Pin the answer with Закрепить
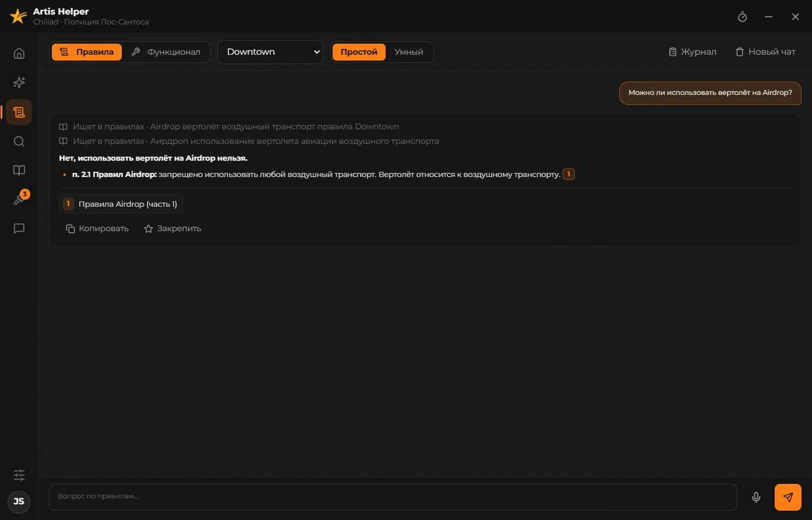Image resolution: width=812 pixels, height=520 pixels. tap(172, 228)
